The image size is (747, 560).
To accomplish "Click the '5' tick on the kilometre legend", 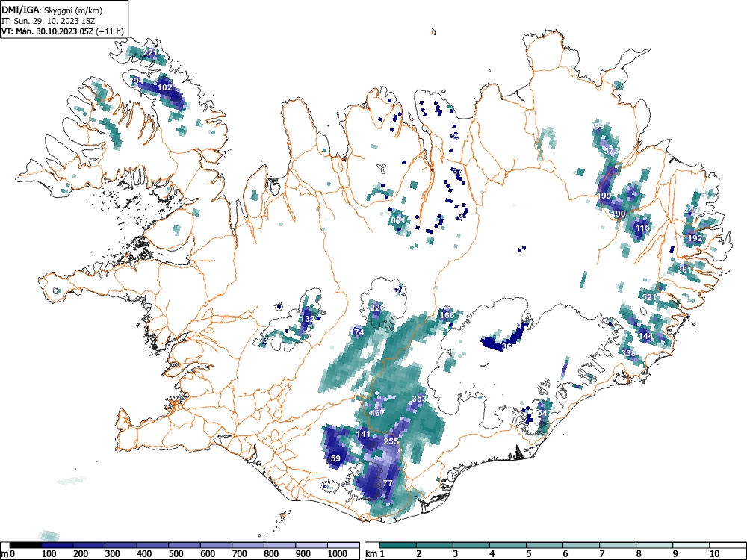I will [529, 554].
